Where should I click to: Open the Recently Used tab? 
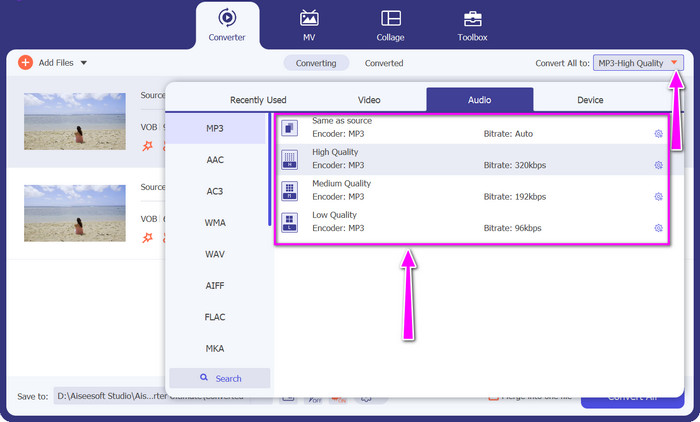[x=258, y=100]
